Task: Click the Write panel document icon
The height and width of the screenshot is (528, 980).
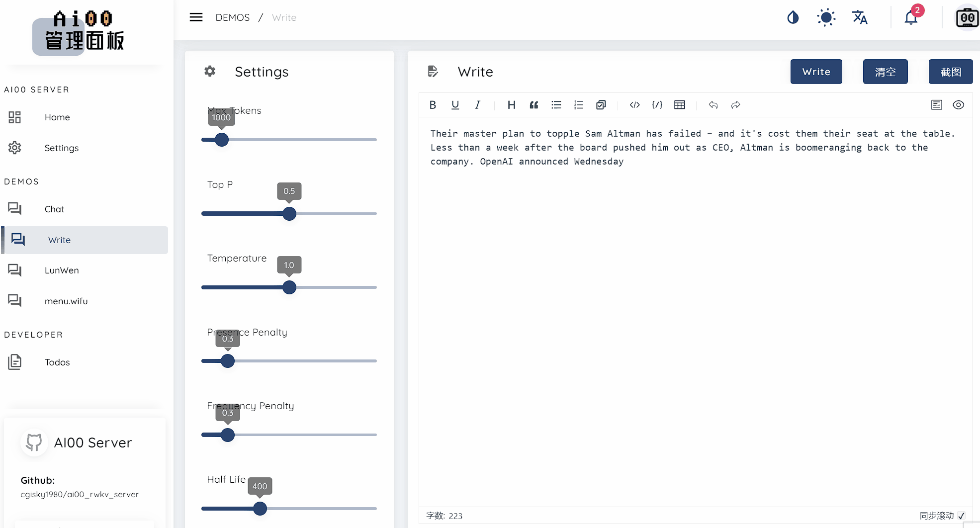Action: (433, 71)
